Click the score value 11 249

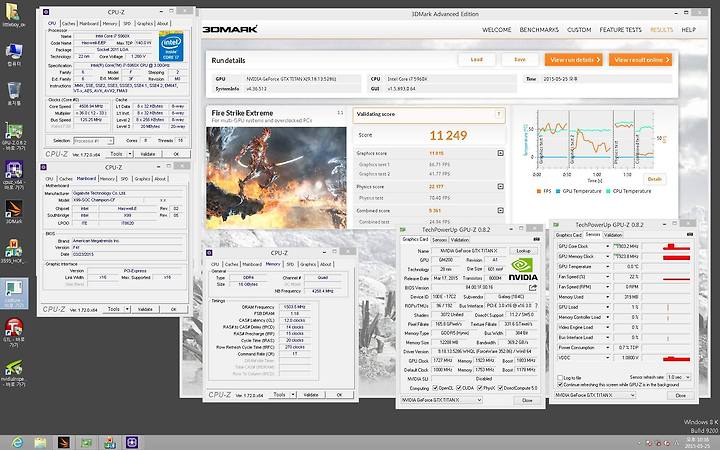pyautogui.click(x=448, y=135)
